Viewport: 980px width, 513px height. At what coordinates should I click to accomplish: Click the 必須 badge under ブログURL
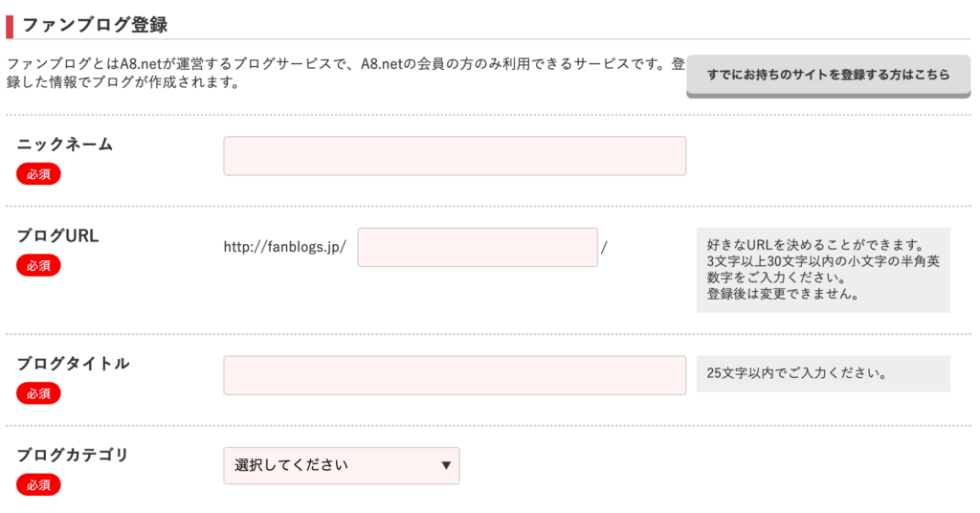pos(38,265)
